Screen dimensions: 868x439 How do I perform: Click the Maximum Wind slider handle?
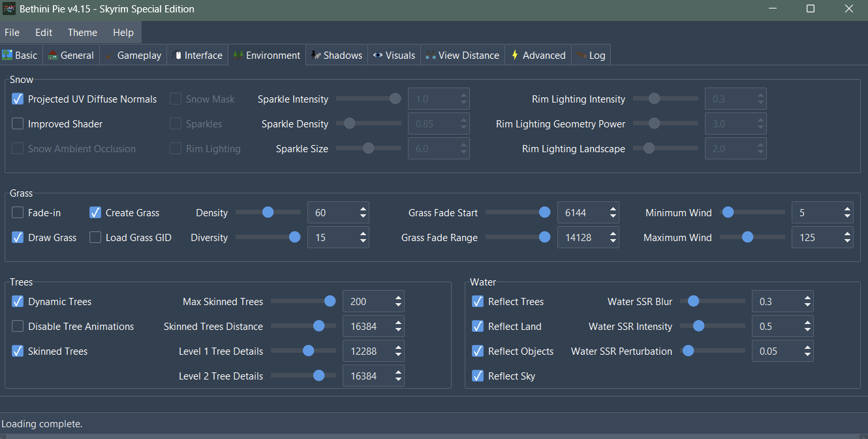[x=747, y=237]
